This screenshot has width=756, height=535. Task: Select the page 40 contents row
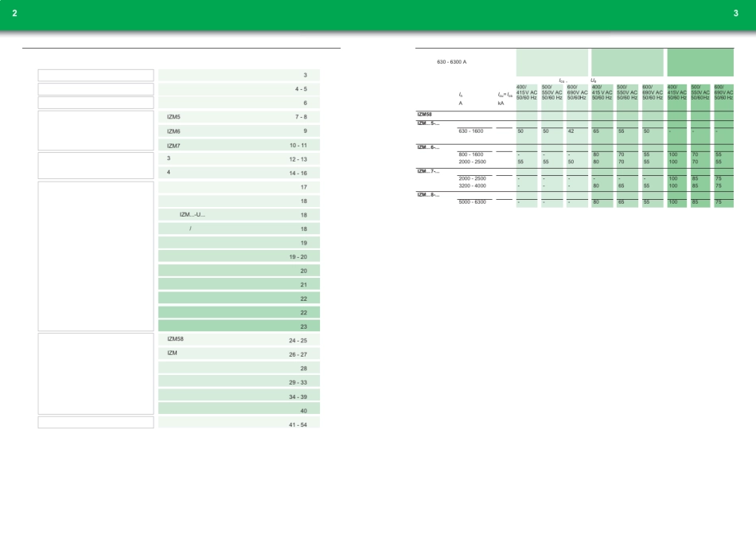tap(239, 410)
